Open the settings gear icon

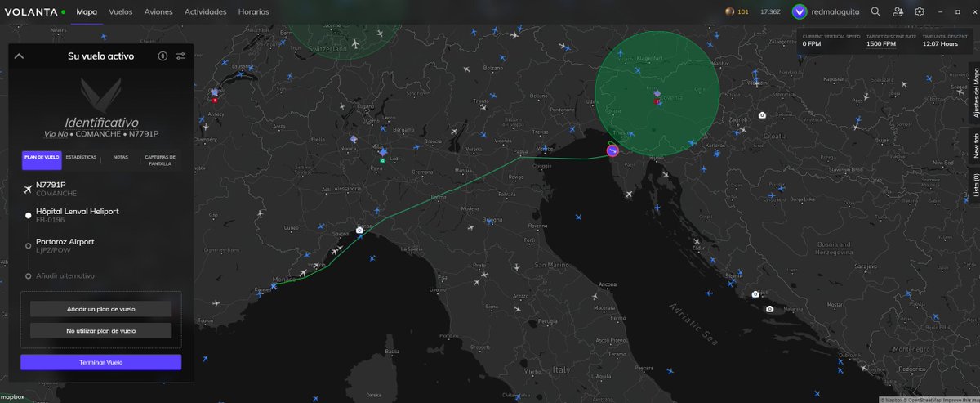tap(920, 12)
